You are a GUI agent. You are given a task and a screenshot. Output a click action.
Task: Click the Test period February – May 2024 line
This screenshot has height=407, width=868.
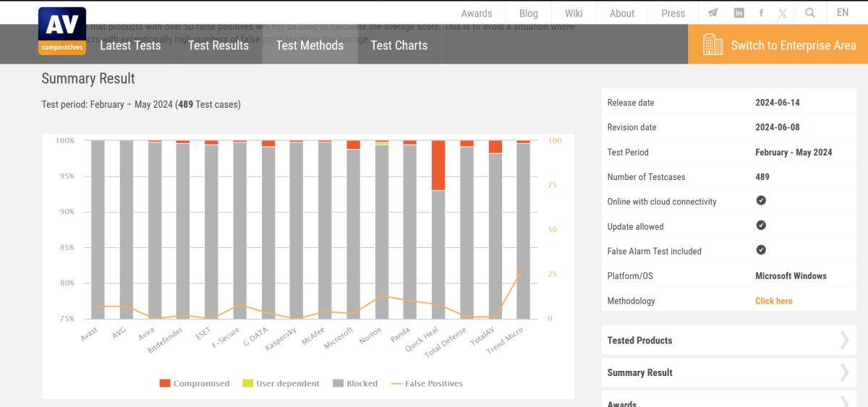click(141, 104)
